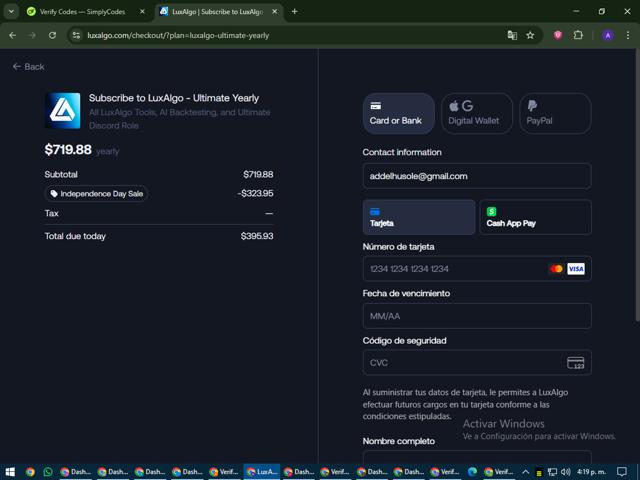Select the Digital Wallet payment option
640x480 pixels.
click(477, 113)
